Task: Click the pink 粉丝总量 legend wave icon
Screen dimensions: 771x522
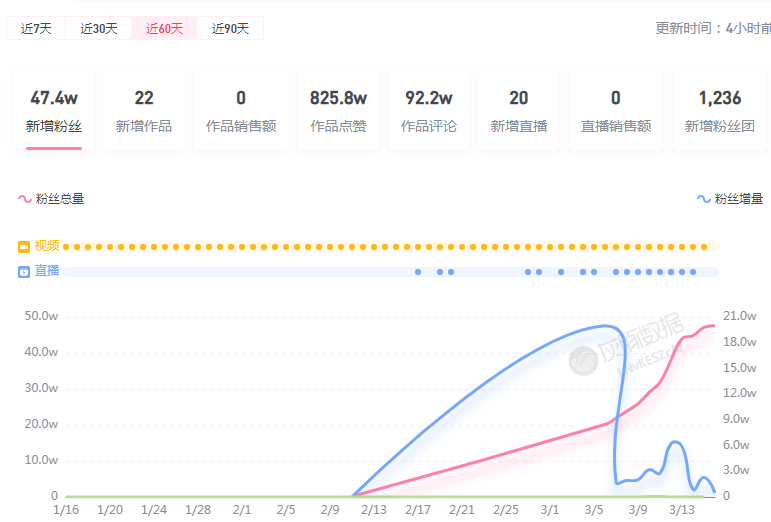Action: point(24,199)
